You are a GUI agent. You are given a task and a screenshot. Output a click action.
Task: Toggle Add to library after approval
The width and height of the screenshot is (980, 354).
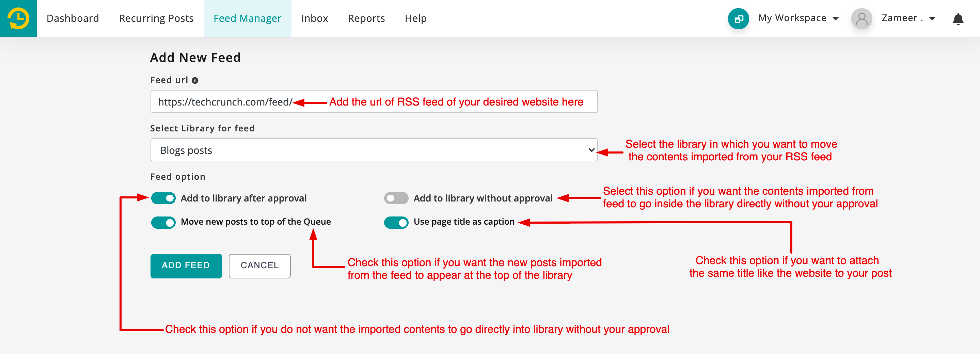163,198
